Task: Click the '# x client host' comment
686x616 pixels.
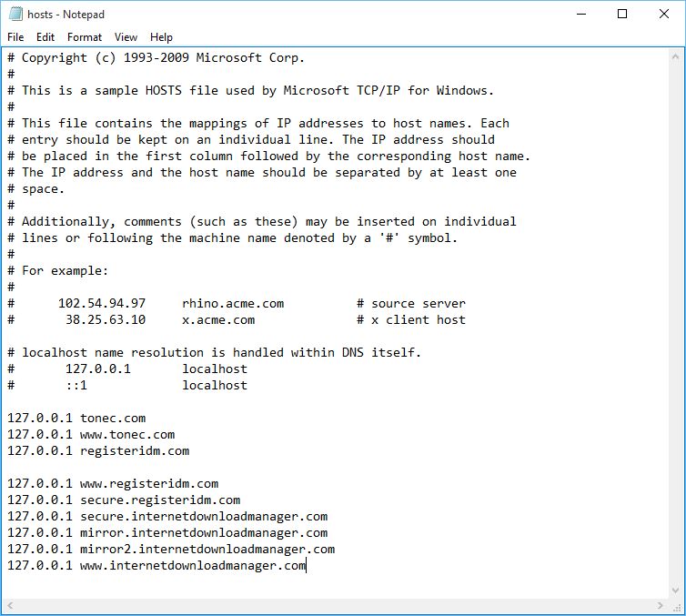Action: point(411,319)
